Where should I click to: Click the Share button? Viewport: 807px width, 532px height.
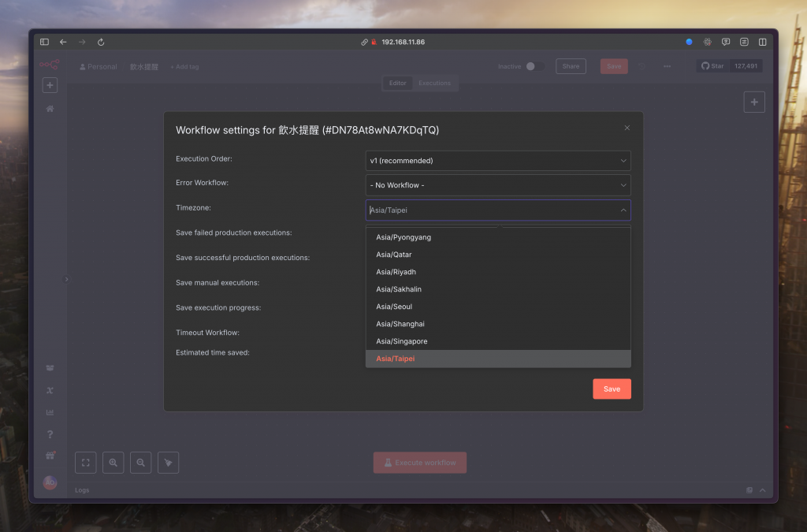pos(571,66)
